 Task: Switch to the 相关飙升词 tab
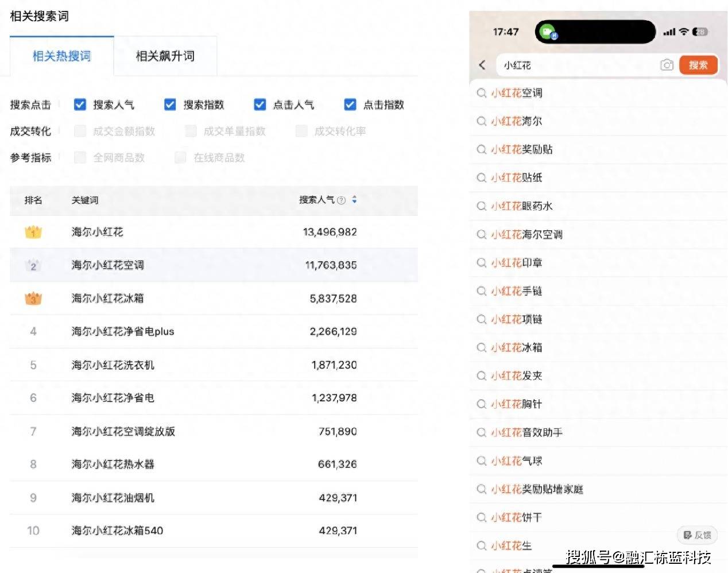coord(165,56)
